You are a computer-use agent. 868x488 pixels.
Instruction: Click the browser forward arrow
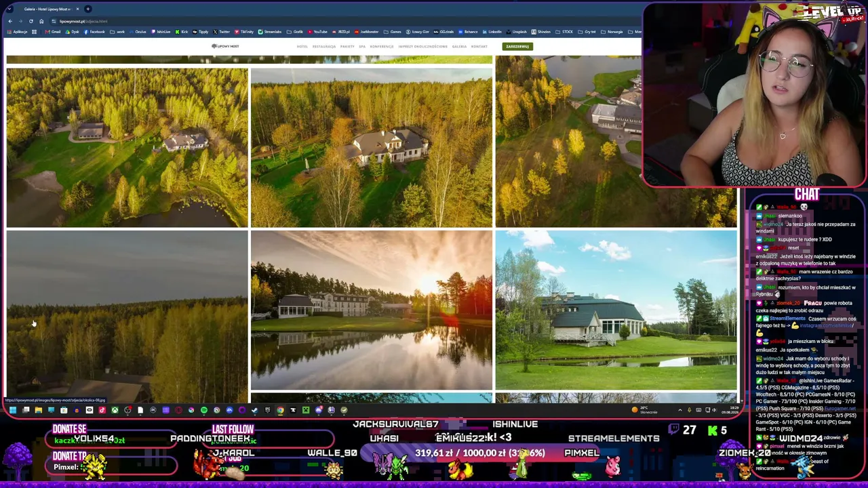pos(20,21)
